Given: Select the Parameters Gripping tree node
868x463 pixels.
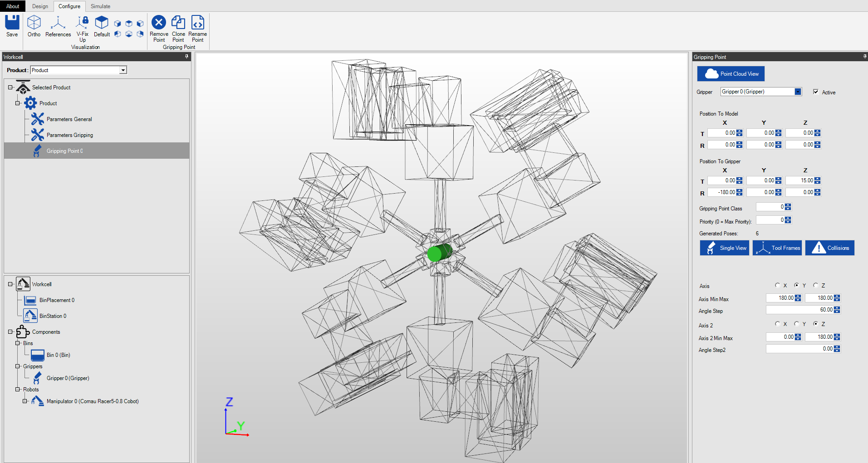Looking at the screenshot, I should [x=69, y=135].
